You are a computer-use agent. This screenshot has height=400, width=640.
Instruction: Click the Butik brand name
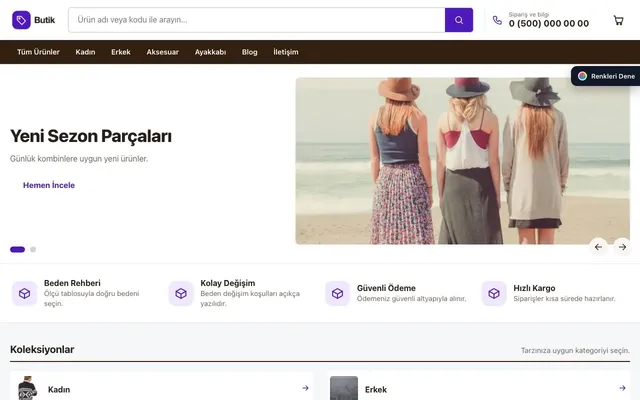[x=44, y=20]
